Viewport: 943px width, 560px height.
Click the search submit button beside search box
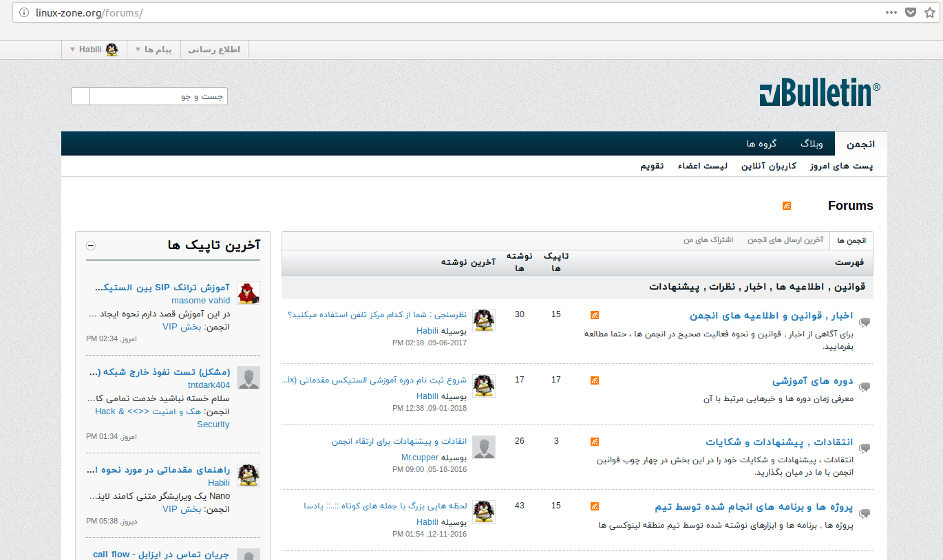click(x=81, y=96)
